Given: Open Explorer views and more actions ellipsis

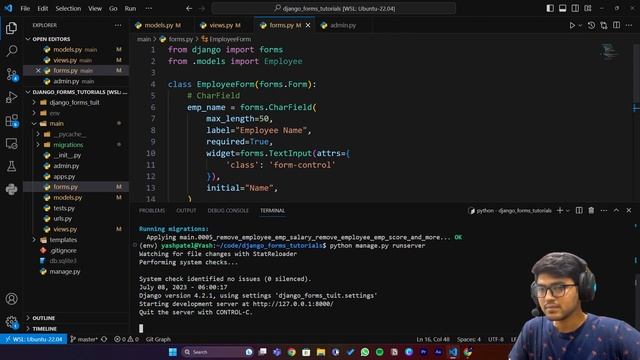Looking at the screenshot, I should click(118, 25).
